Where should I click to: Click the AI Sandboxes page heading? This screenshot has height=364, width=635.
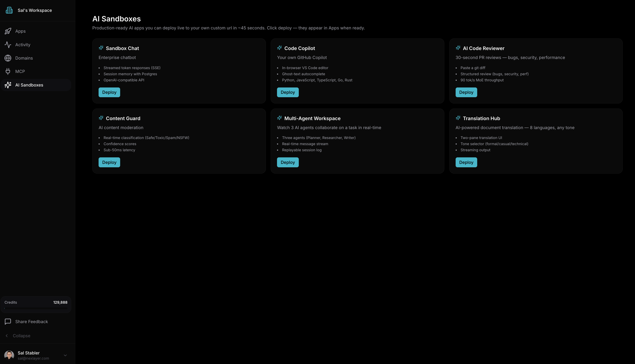pyautogui.click(x=117, y=19)
